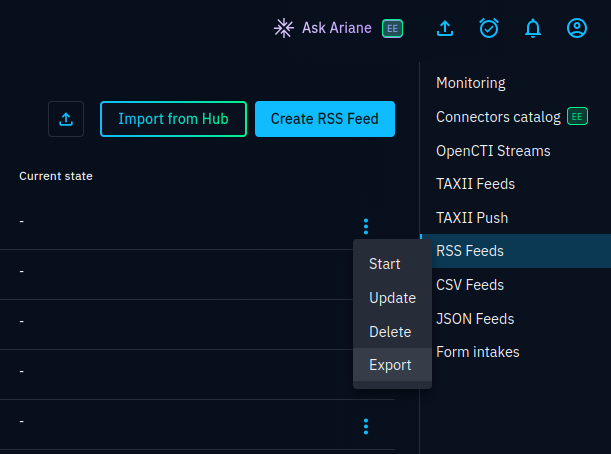This screenshot has height=454, width=611.
Task: Switch to CSV Feeds
Action: click(x=470, y=285)
